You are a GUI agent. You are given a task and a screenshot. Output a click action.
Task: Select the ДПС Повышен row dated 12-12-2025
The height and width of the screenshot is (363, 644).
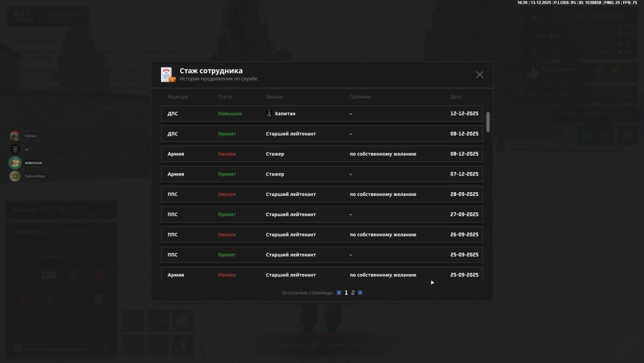[321, 113]
